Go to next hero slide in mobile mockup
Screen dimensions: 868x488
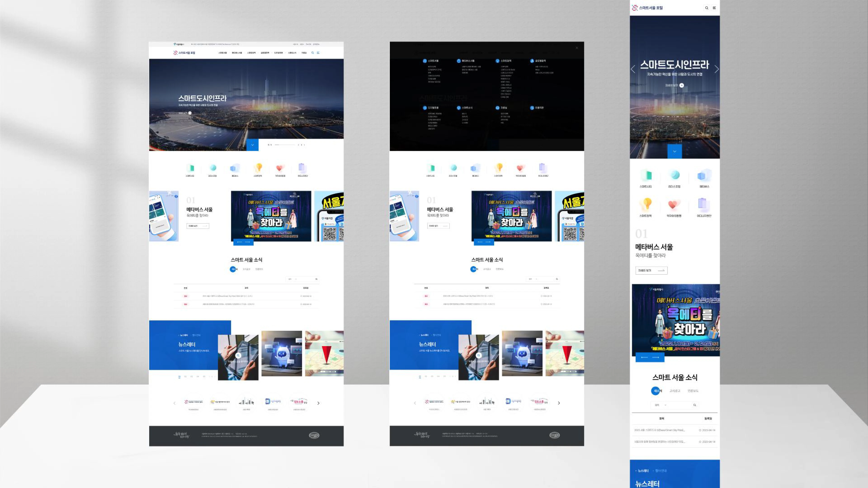[x=716, y=69]
